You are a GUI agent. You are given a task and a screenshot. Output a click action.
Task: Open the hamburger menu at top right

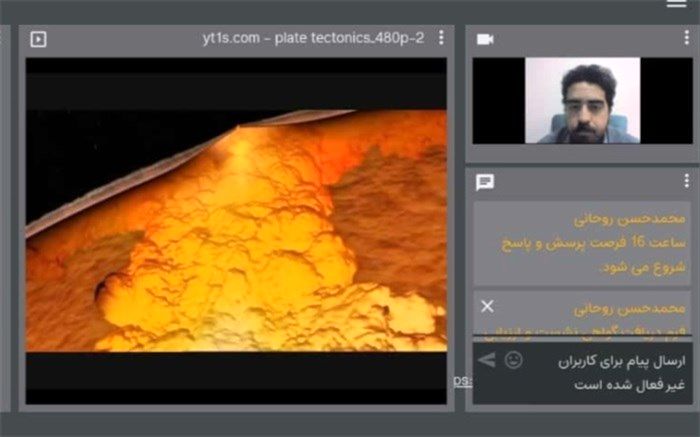coord(677,5)
